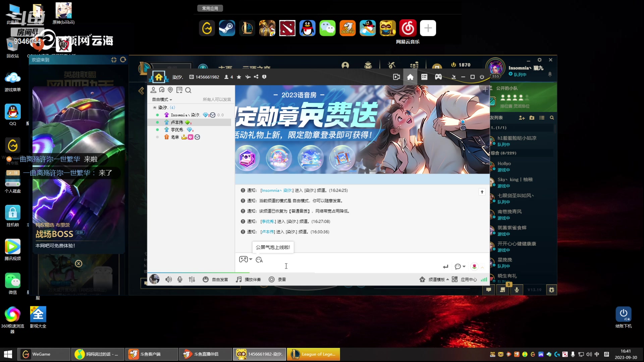This screenshot has height=362, width=644.
Task: Open the Windows Start button
Action: [x=8, y=354]
